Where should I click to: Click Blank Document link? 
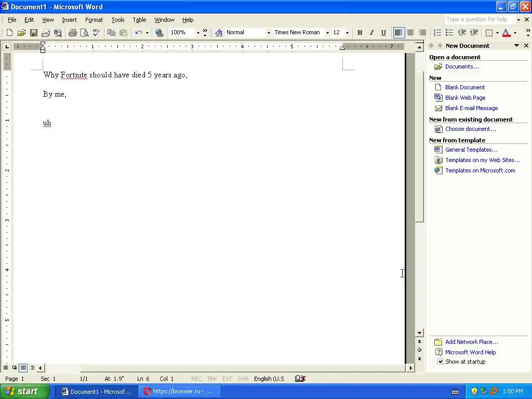pos(465,87)
